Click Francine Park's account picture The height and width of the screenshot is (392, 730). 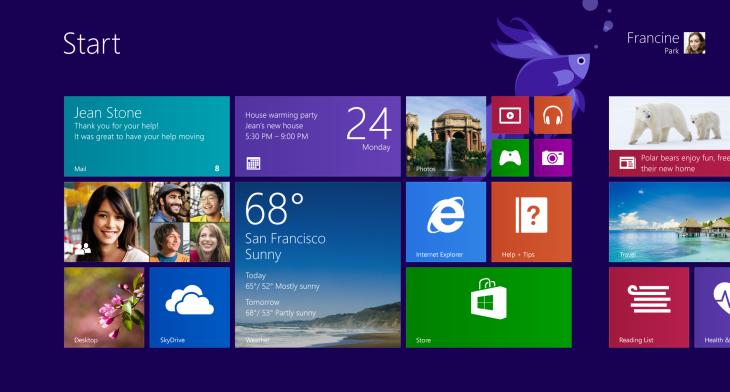point(695,43)
